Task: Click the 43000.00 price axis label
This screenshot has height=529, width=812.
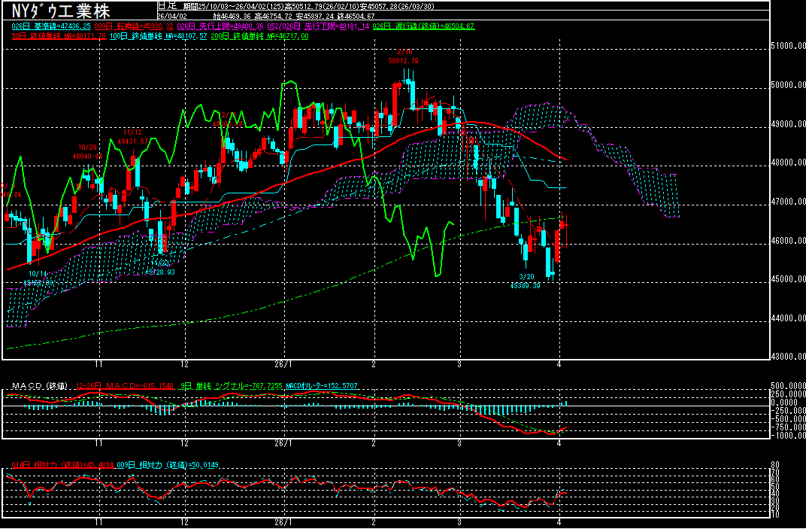Action: 789,357
